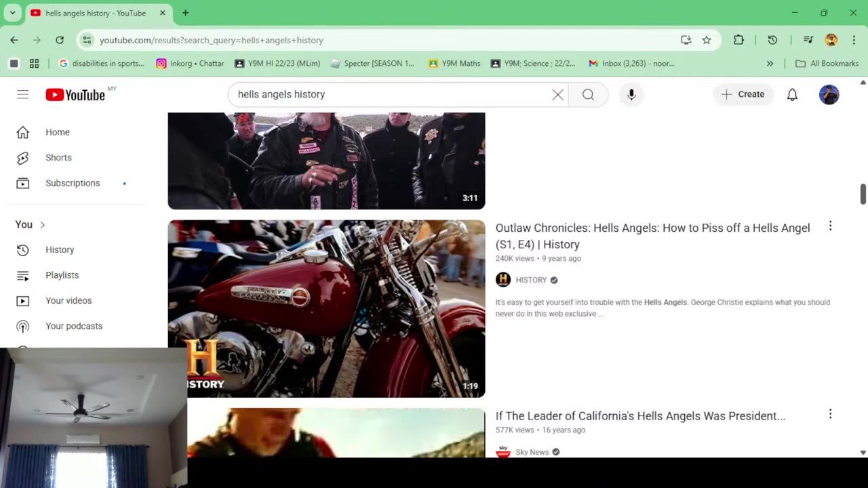Open the Chrome profile avatar
Image resolution: width=868 pixels, height=488 pixels.
[831, 40]
